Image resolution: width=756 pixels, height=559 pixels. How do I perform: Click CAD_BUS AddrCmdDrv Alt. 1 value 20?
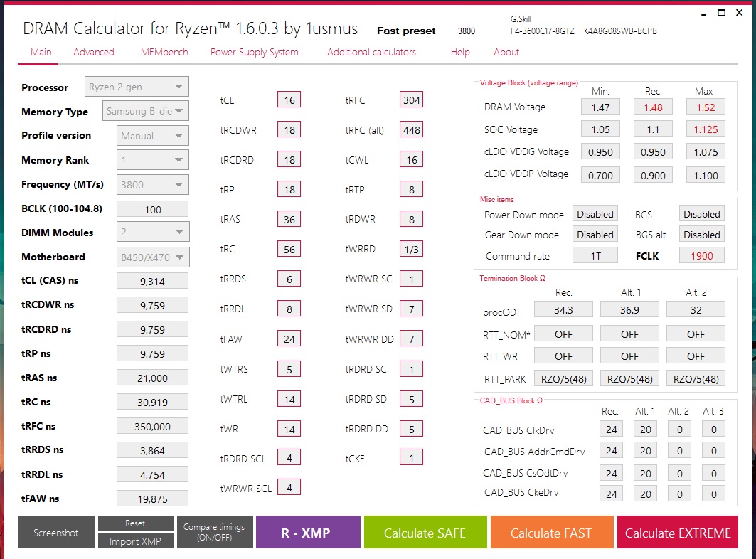(646, 450)
